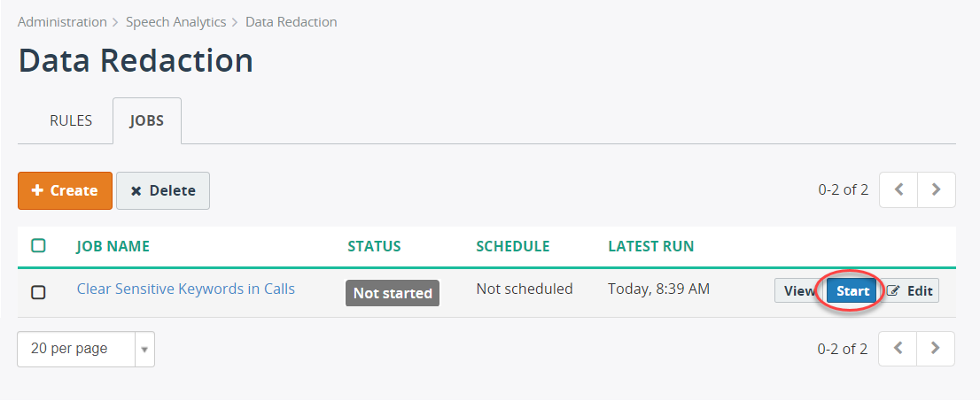Click the plus icon on Create
This screenshot has width=980, height=401.
37,190
